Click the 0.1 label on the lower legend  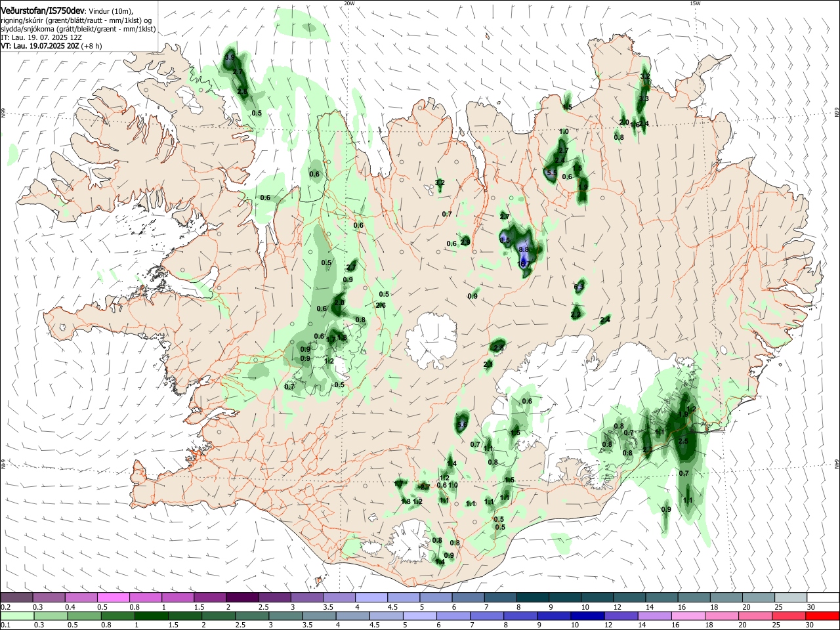click(x=6, y=625)
